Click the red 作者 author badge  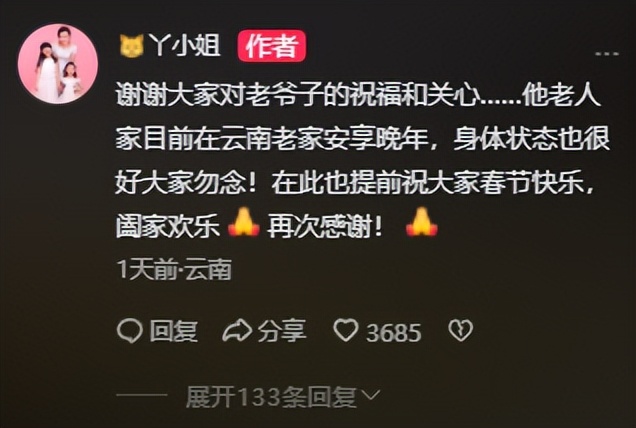coord(271,45)
